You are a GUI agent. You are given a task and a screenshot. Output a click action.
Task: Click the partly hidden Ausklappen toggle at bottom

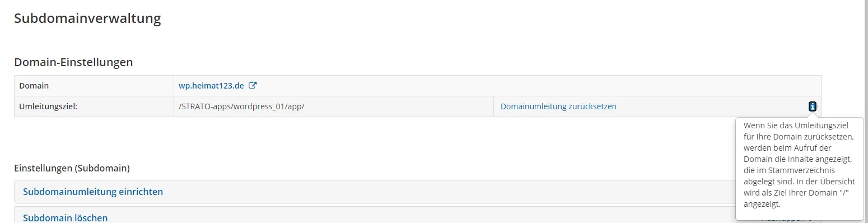[784, 221]
